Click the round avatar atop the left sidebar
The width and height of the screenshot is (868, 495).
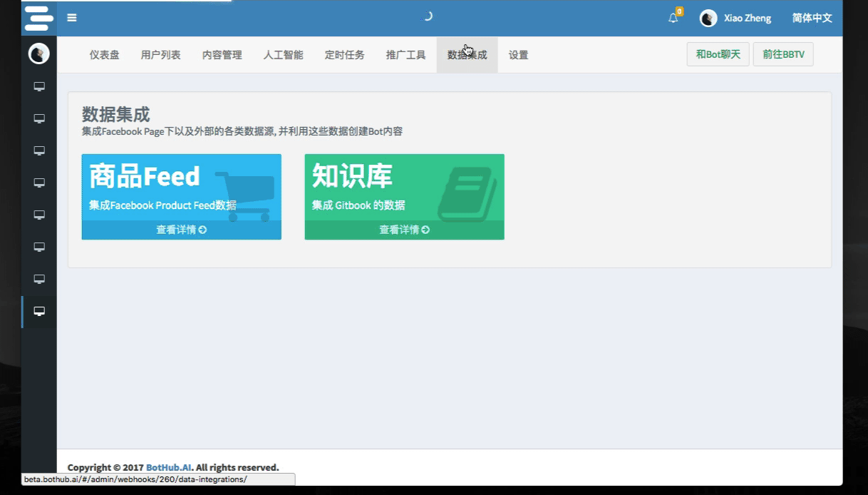tap(39, 53)
